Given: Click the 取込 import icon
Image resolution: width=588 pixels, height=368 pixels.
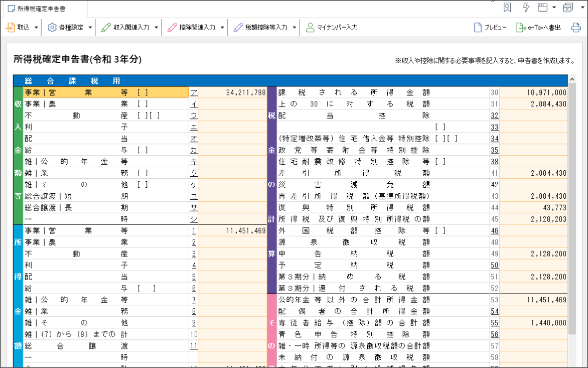Looking at the screenshot, I should coord(11,28).
